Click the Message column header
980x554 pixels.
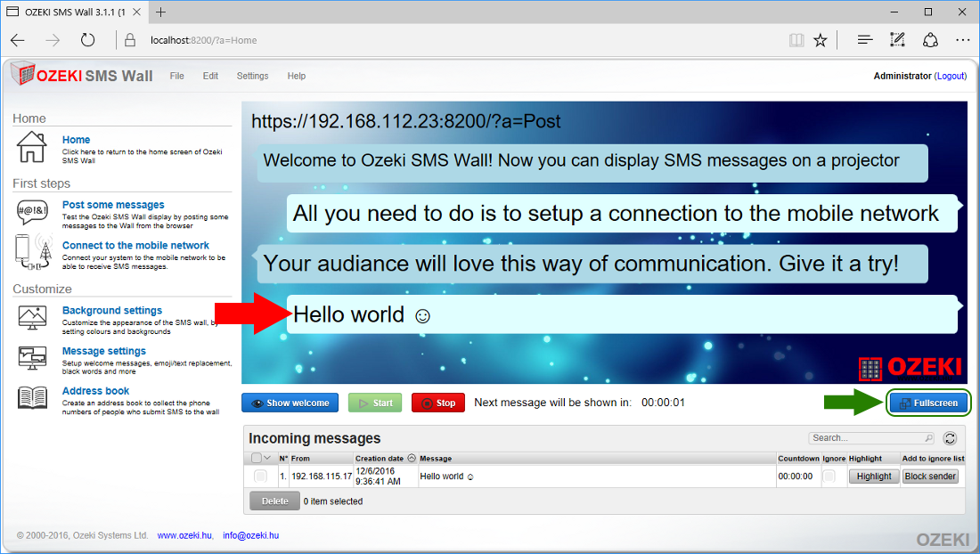(x=436, y=459)
